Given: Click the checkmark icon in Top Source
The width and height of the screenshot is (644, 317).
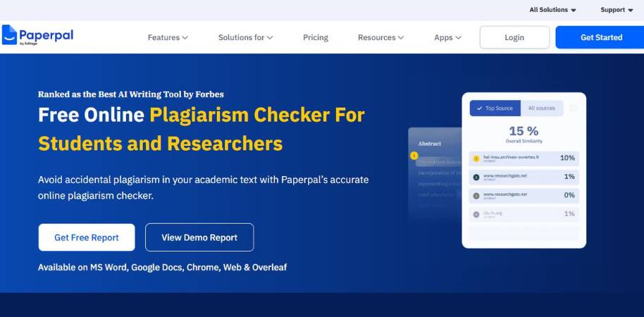Looking at the screenshot, I should point(480,108).
